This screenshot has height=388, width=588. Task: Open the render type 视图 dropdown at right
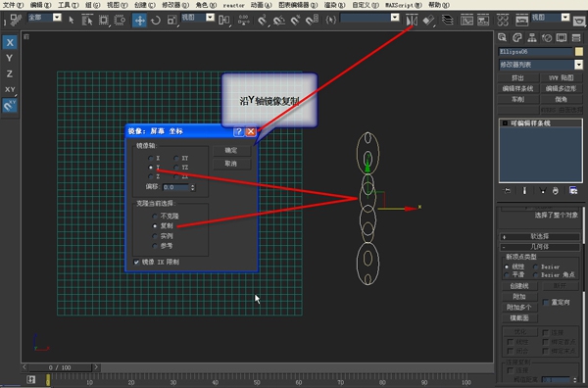coord(565,18)
